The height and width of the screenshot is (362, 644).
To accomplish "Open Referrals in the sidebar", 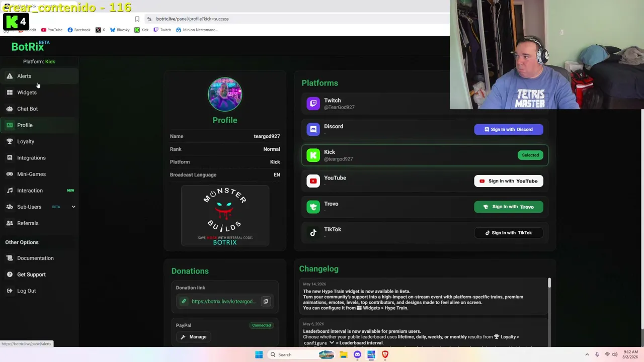I will (28, 223).
